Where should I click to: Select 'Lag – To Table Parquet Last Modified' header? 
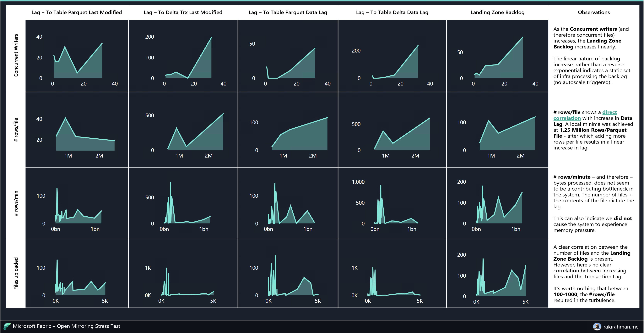[77, 12]
